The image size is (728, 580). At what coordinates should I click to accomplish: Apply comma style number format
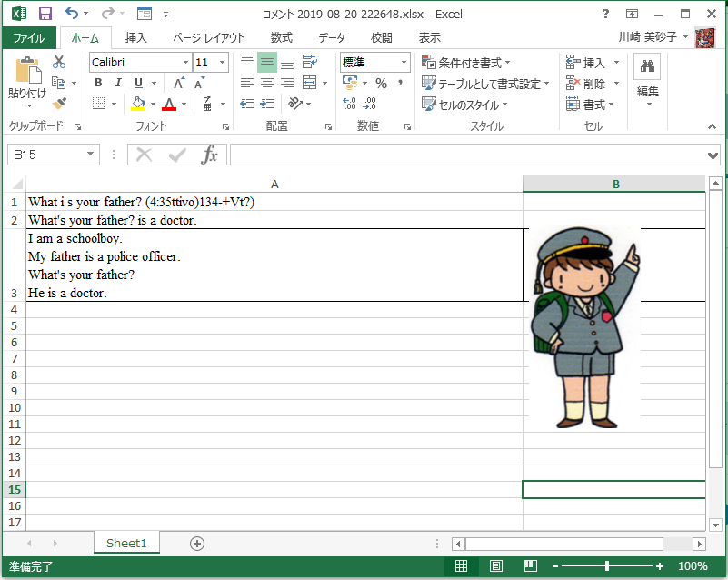[x=400, y=83]
